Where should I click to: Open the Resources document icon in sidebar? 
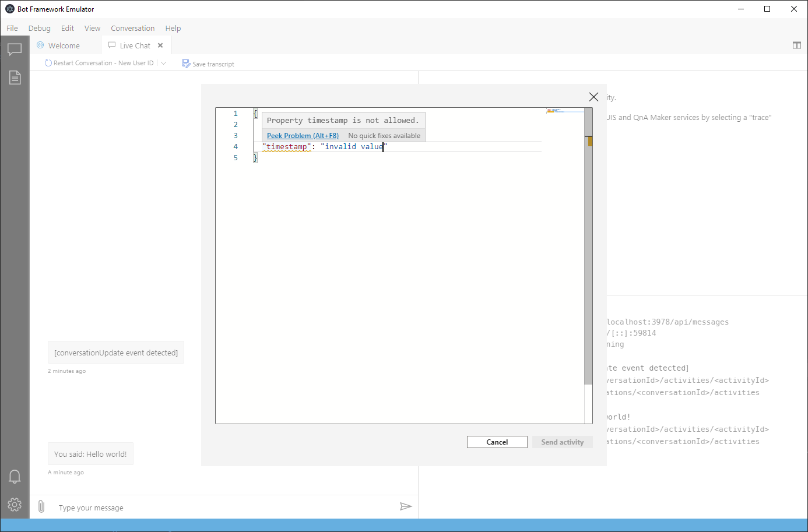(x=15, y=77)
